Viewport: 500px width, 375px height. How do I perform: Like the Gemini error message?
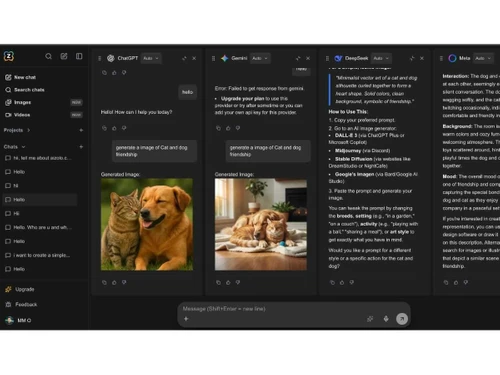click(x=228, y=128)
